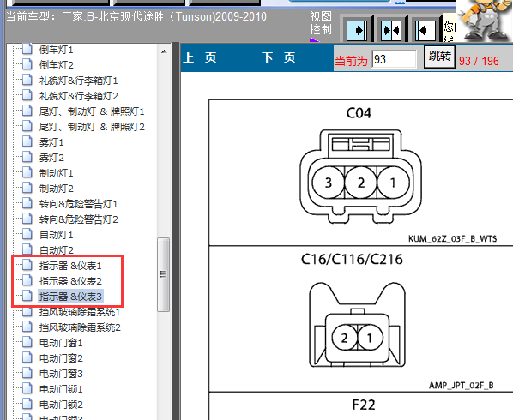Select 转向&危险警告灯1 entry
The width and height of the screenshot is (513, 420).
click(x=79, y=204)
